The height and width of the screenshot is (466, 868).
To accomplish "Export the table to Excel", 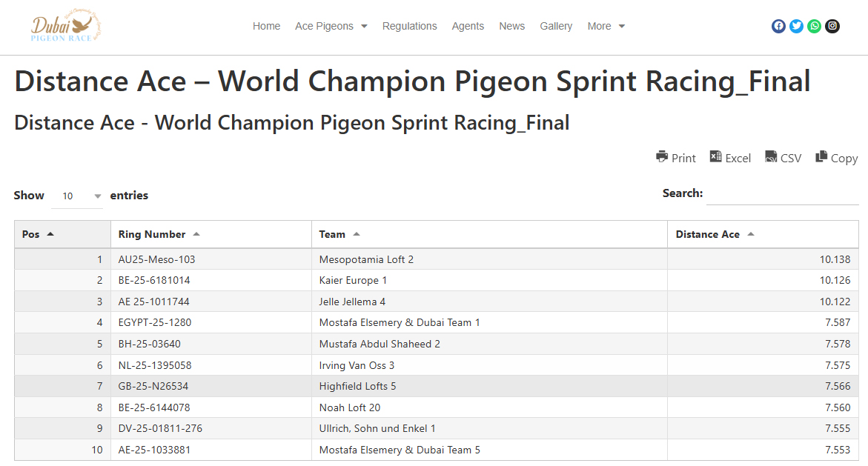I will (x=730, y=157).
